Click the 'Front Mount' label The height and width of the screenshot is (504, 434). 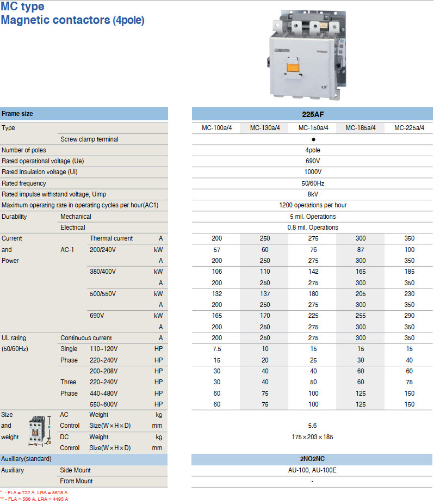click(x=76, y=481)
